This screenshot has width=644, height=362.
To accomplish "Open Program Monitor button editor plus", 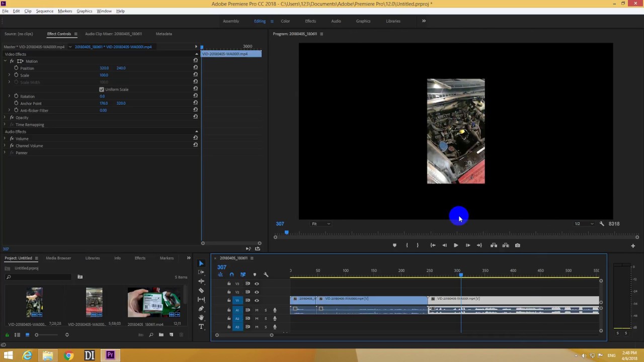I will [633, 246].
